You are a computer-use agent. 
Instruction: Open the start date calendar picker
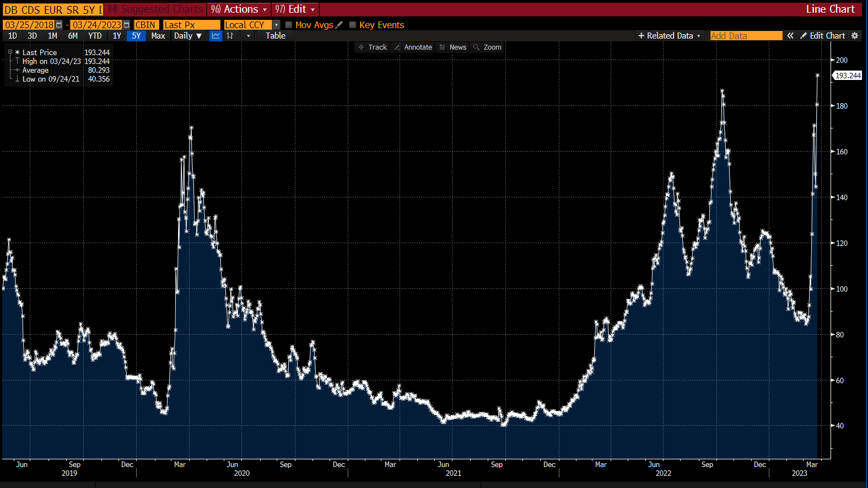click(x=59, y=25)
